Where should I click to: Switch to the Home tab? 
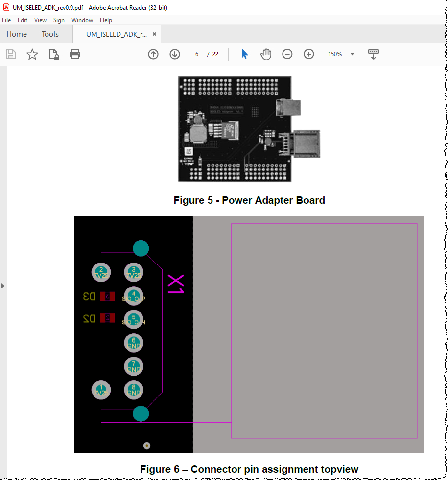[17, 34]
